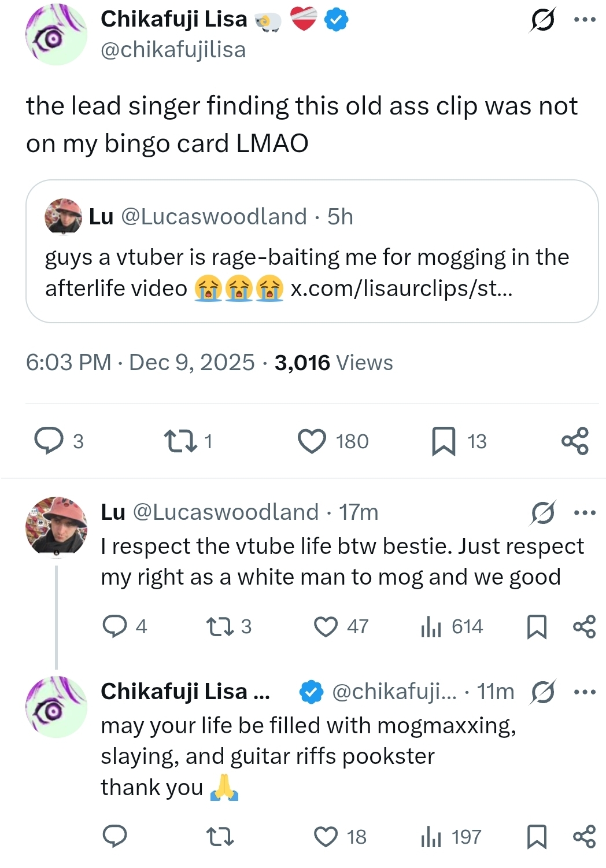Like Lu's reply with 47 likes
Screen dimensions: 606x868
326,626
